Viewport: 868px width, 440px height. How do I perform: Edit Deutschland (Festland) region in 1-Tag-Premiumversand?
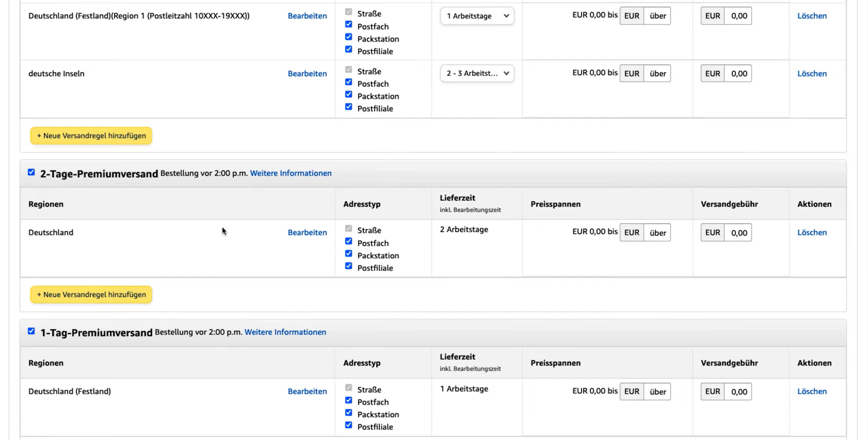tap(307, 392)
